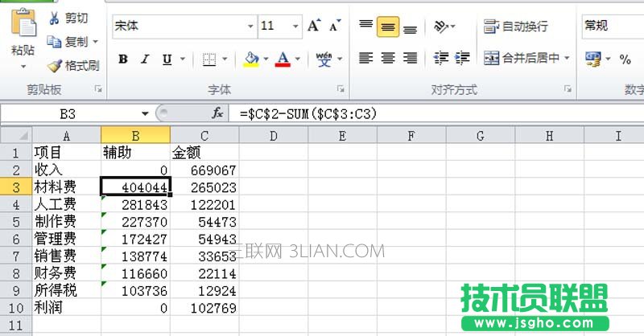Apply percent style (%)
Image resolution: width=644 pixels, height=336 pixels.
[625, 59]
